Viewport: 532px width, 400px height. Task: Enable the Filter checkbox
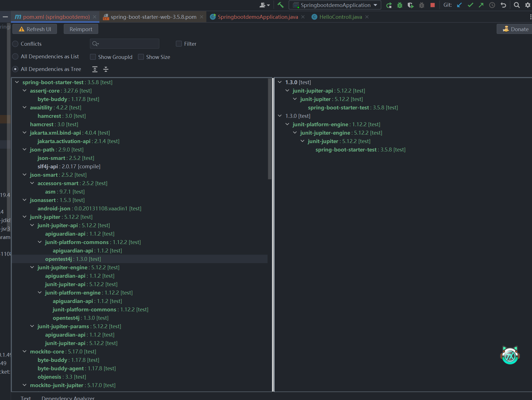pyautogui.click(x=179, y=43)
